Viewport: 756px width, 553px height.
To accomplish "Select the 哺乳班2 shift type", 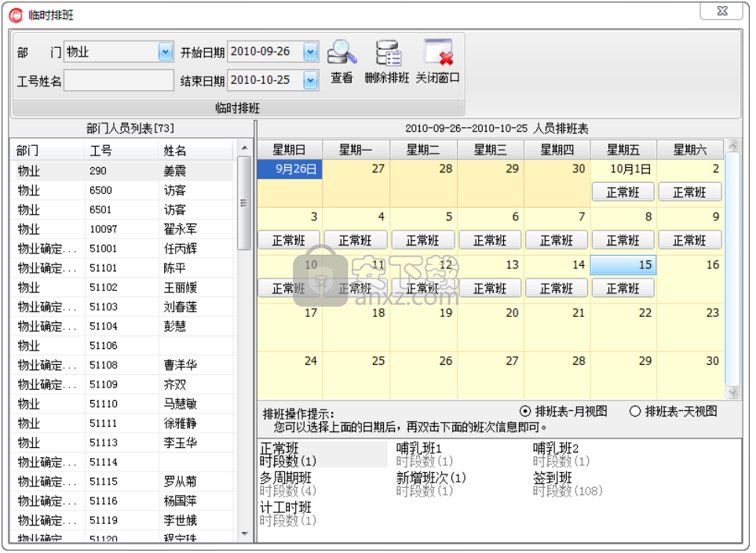I will pos(561,454).
